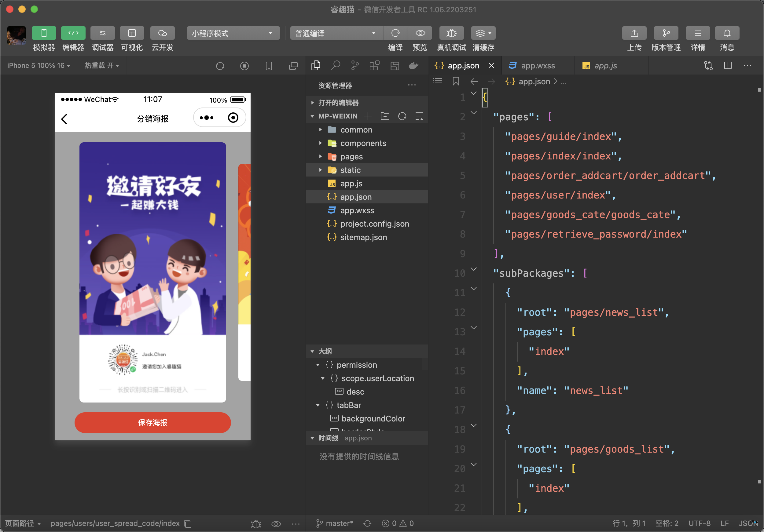This screenshot has width=764, height=532.
Task: Open source control compare changes icon
Action: coord(708,65)
